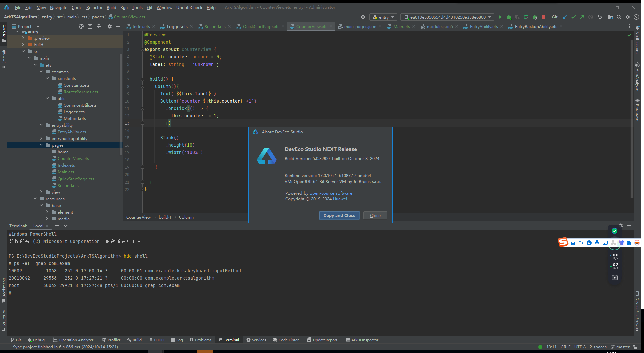Add a new terminal session tab
The height and width of the screenshot is (353, 644).
pos(57,226)
